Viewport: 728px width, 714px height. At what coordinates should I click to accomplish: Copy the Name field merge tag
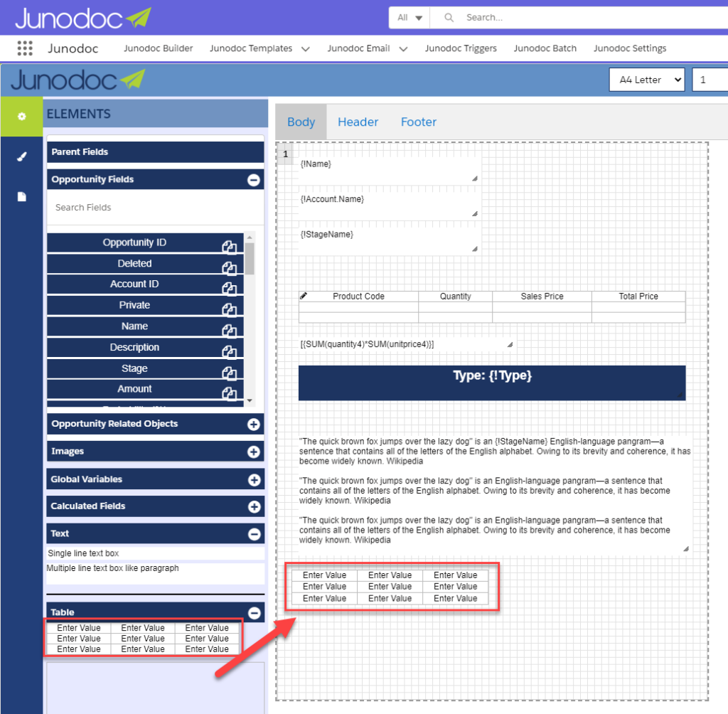tap(230, 330)
